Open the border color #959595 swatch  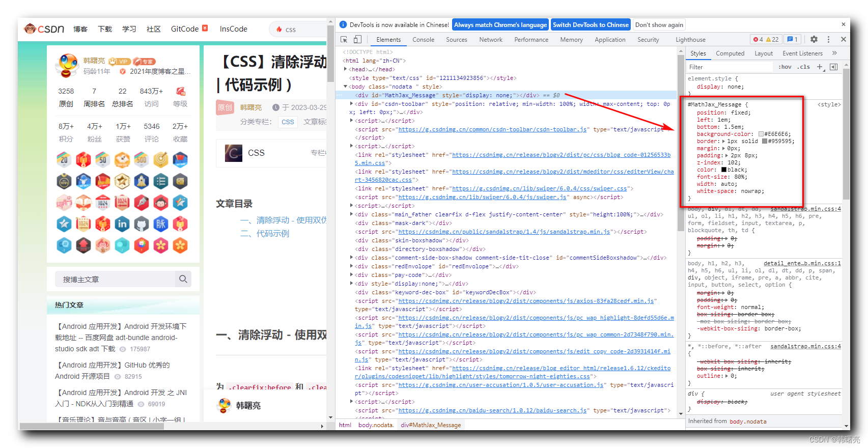(x=764, y=142)
